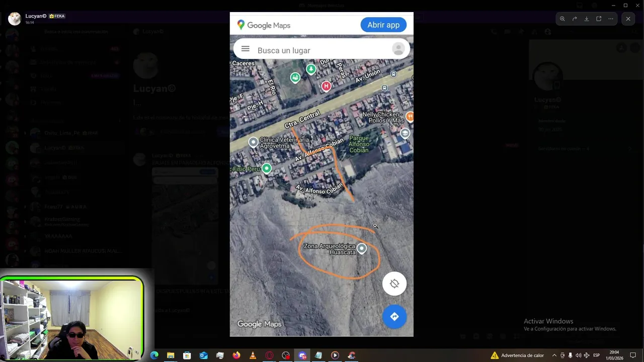
Task: Open the Google Maps hamburger menu
Action: pos(246,49)
